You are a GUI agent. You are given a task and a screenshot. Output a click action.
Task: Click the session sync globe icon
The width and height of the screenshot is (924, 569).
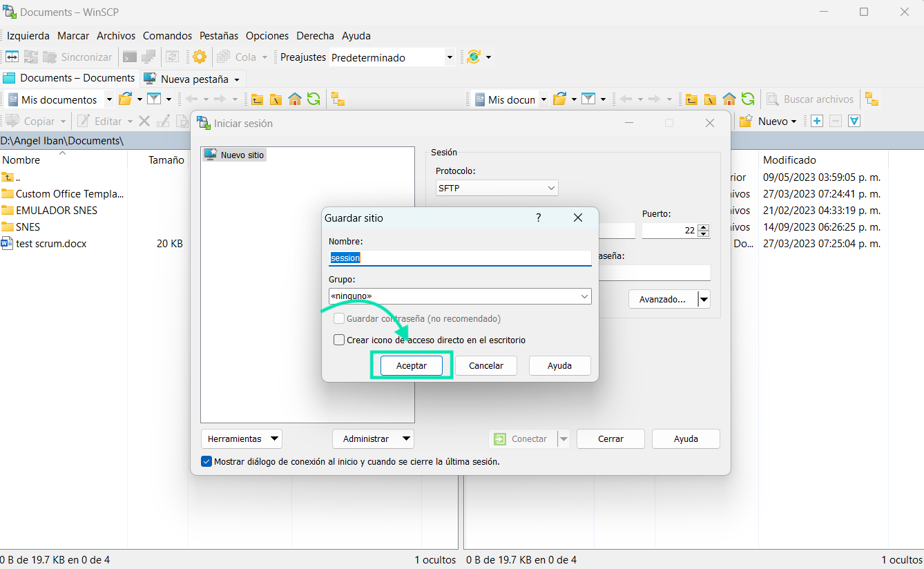click(x=474, y=57)
